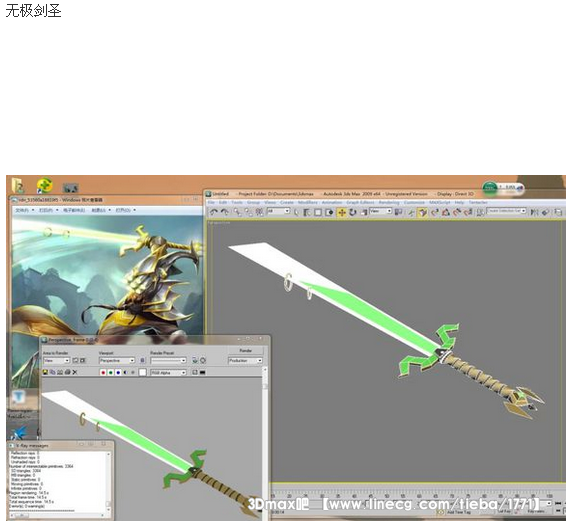Click the white color swatch in render window
569x521 pixels.
click(143, 373)
